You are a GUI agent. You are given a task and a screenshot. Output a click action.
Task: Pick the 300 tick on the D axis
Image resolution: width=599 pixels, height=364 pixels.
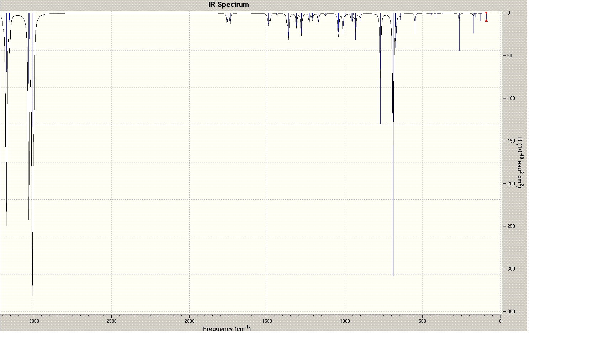coord(511,269)
